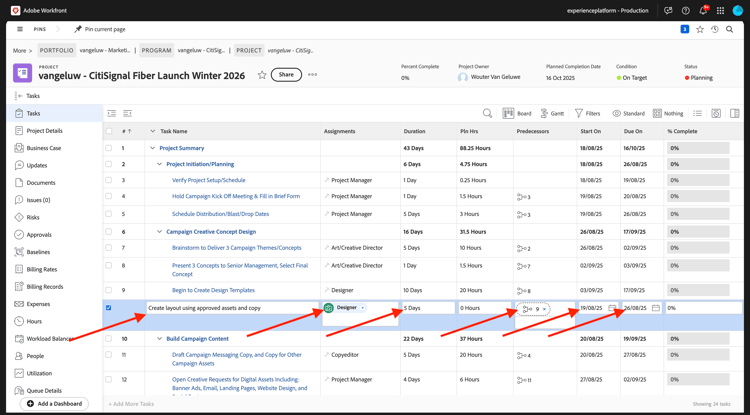Search the task list with the magnifier

pyautogui.click(x=487, y=113)
